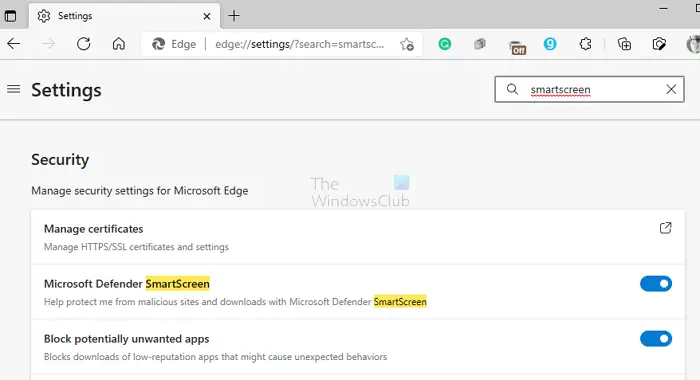Clear the smartscreen search text
700x380 pixels.
point(671,89)
